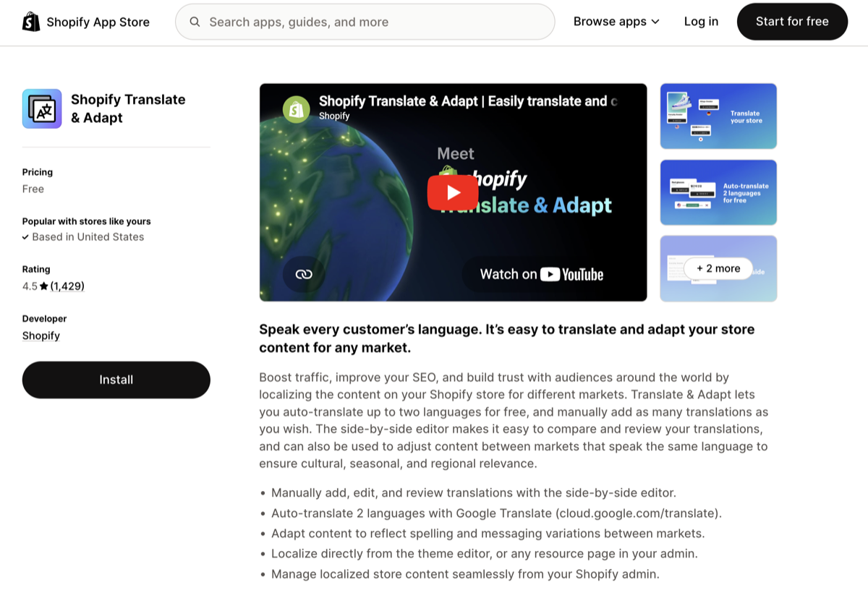This screenshot has width=868, height=598.
Task: Click the Manually add, edit, and review bullet
Action: pos(474,493)
